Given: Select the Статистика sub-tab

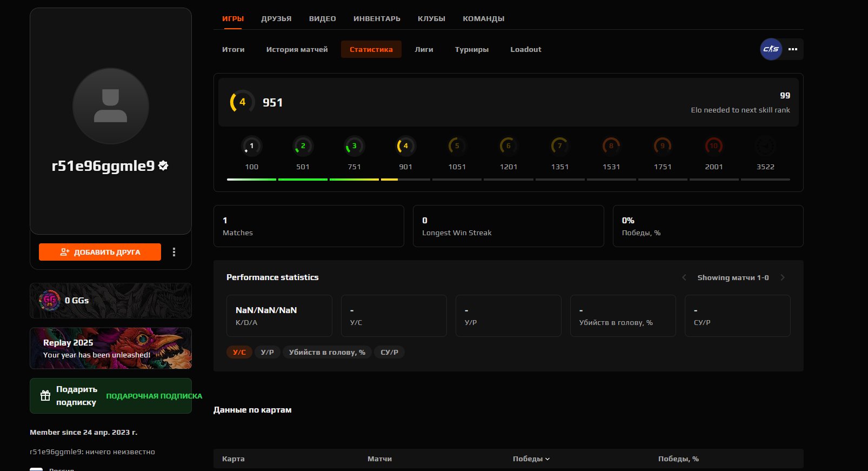Looking at the screenshot, I should (x=371, y=49).
